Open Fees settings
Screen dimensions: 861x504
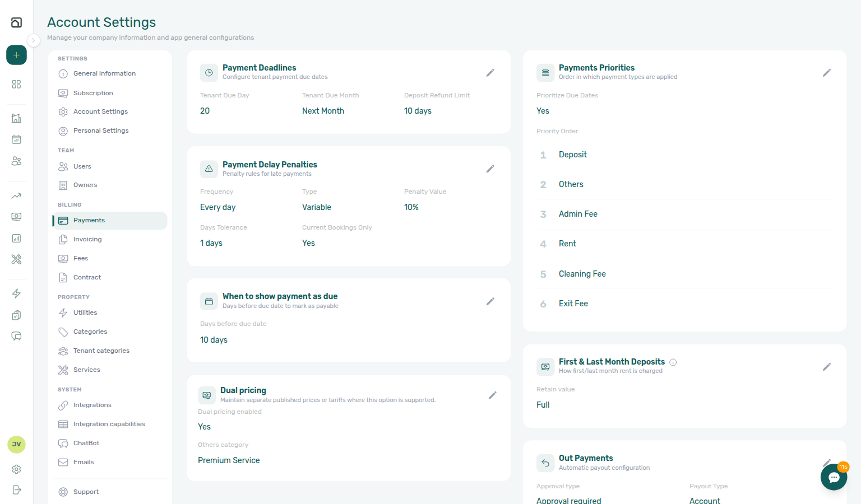110,258
